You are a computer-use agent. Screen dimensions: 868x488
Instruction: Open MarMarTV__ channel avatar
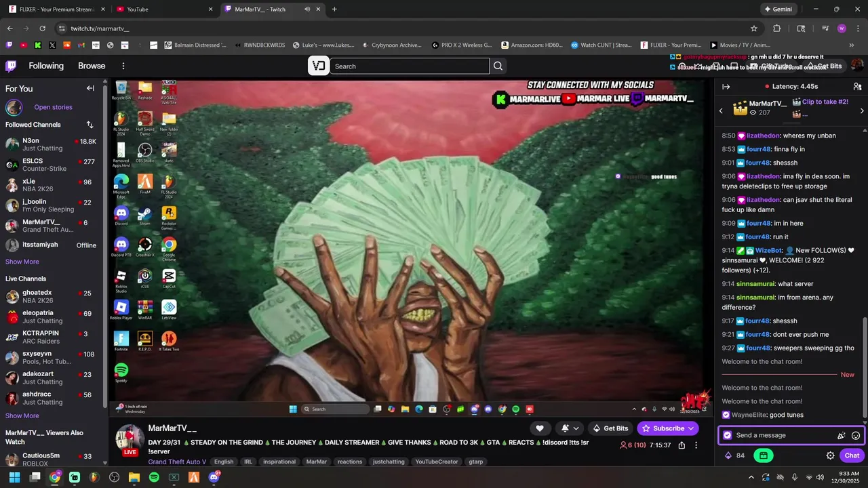coord(129,439)
